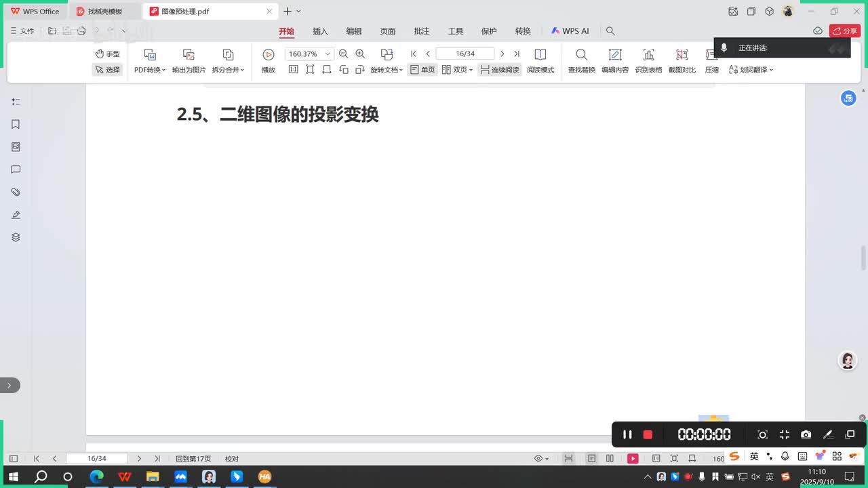Screen dimensions: 868x488
Task: Rotate page counterclockwise
Action: point(344,70)
